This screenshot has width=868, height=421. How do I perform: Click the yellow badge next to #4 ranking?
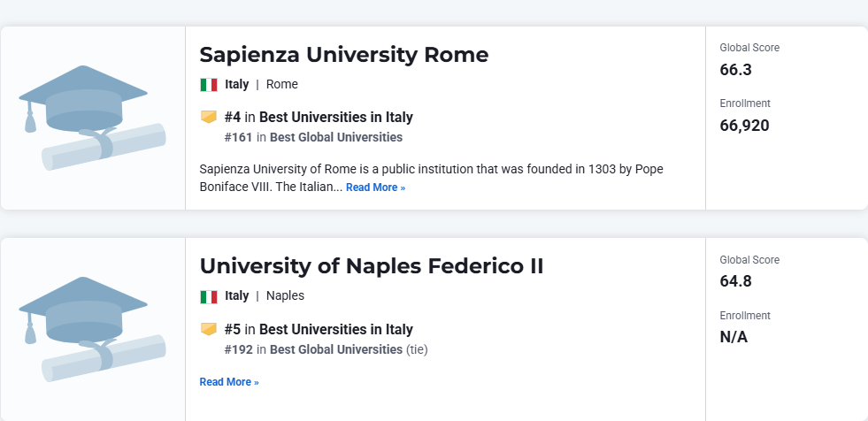209,117
